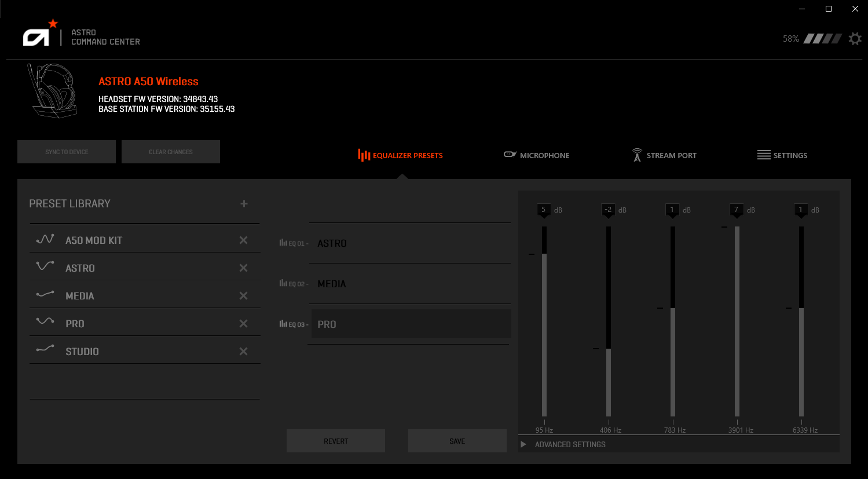Click the EQ 03 preset name field
The height and width of the screenshot is (479, 868).
[x=405, y=324]
